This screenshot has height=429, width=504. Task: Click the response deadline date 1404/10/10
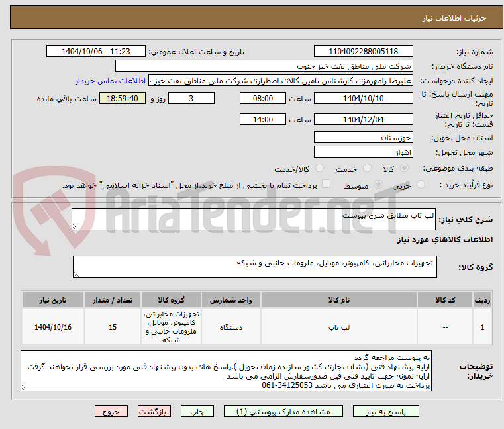coord(363,99)
